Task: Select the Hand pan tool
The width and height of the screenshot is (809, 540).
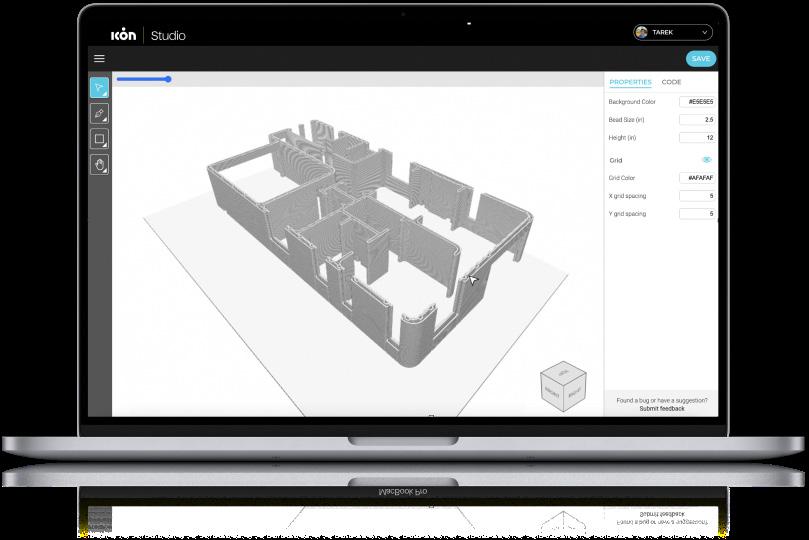Action: coord(99,164)
